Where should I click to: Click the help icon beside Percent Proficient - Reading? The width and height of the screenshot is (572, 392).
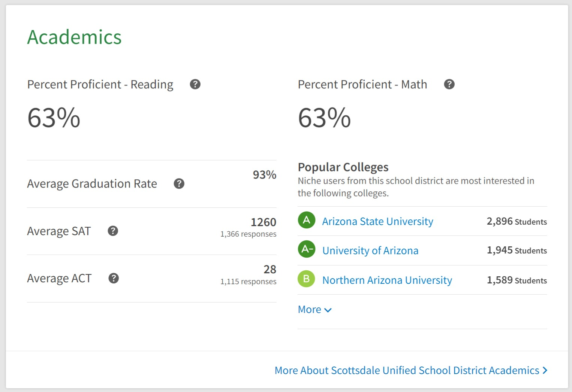[x=195, y=84]
